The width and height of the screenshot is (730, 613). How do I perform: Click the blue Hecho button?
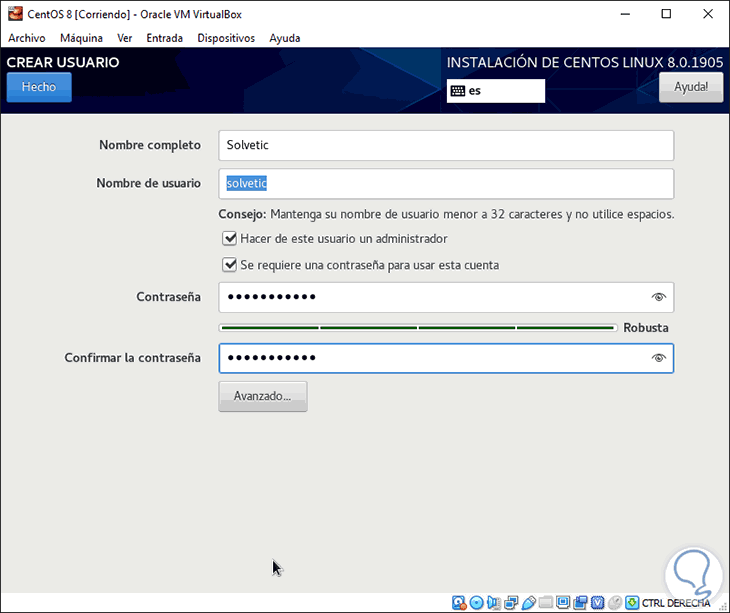click(39, 87)
